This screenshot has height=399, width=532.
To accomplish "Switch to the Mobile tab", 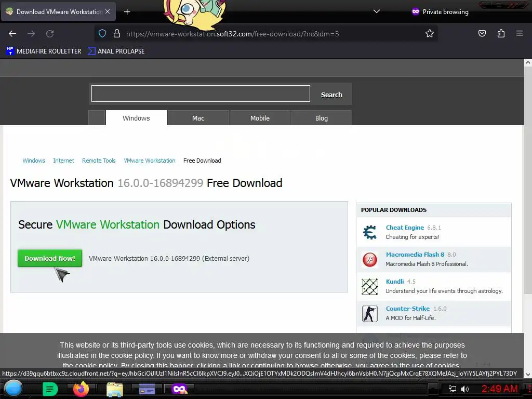I will [x=260, y=118].
